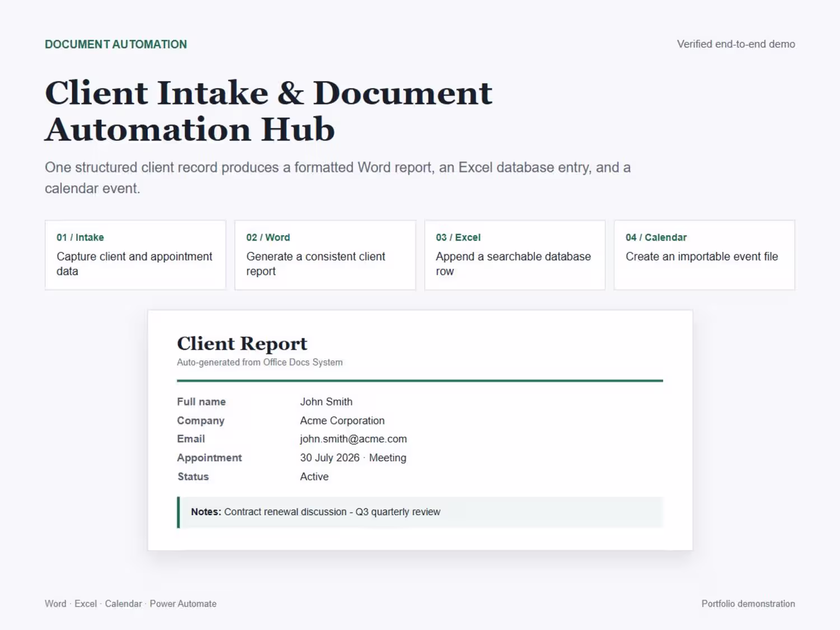Click 'Auto-generated from Office Docs System' caption

click(260, 362)
